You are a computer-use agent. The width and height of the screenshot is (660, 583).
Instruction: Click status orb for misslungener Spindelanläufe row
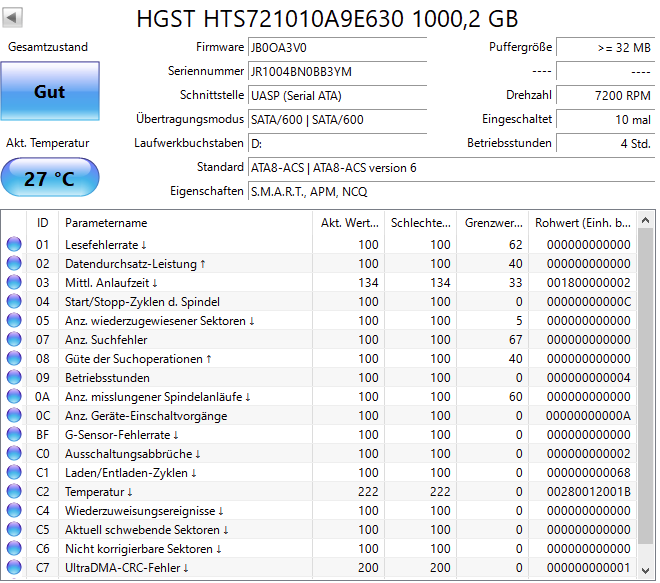(14, 396)
